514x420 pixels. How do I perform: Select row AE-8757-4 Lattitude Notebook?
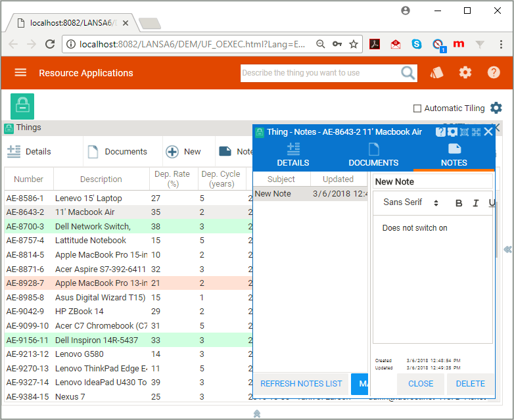[x=129, y=241]
